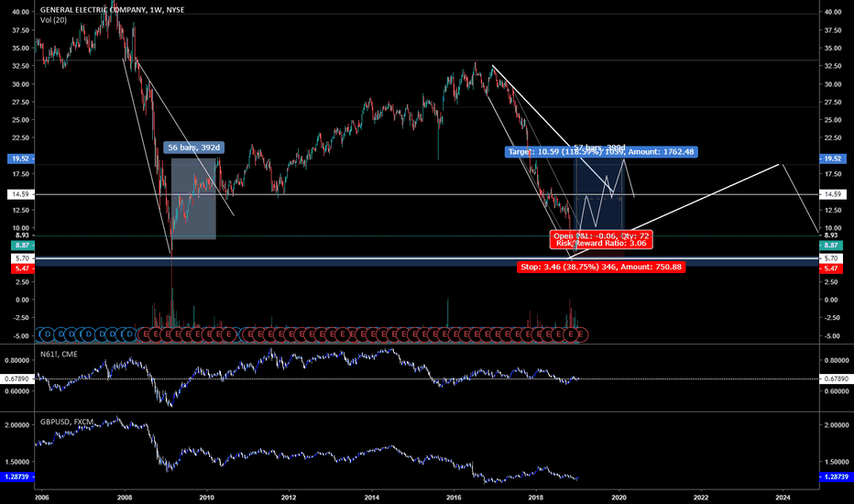This screenshot has width=854, height=504.
Task: Click the blue 19.52 price label on left axis
Action: tap(21, 159)
